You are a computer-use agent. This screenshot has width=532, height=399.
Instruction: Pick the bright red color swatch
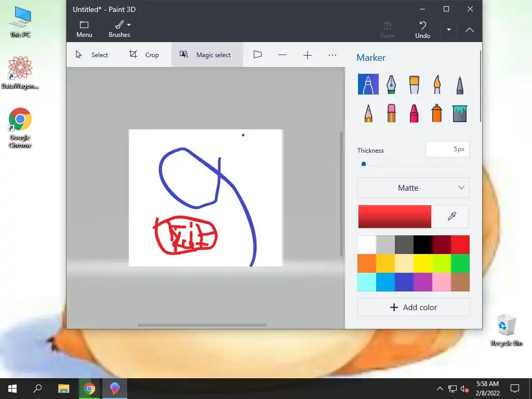[460, 245]
